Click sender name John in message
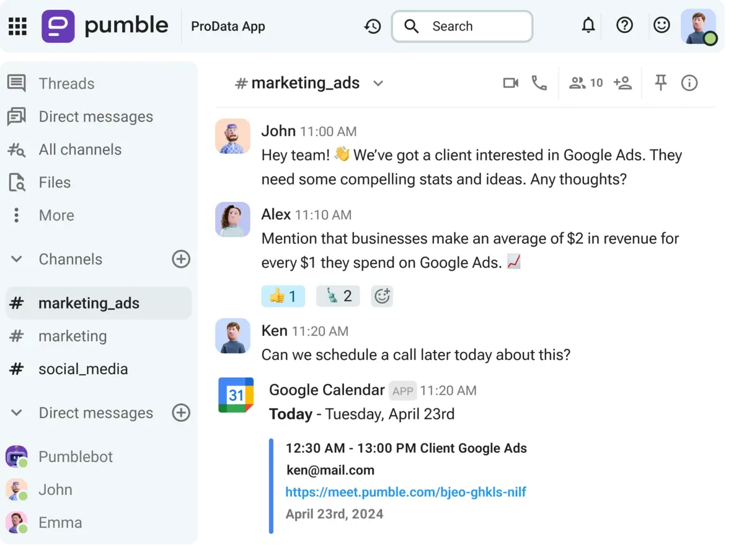The height and width of the screenshot is (560, 744). pos(278,131)
